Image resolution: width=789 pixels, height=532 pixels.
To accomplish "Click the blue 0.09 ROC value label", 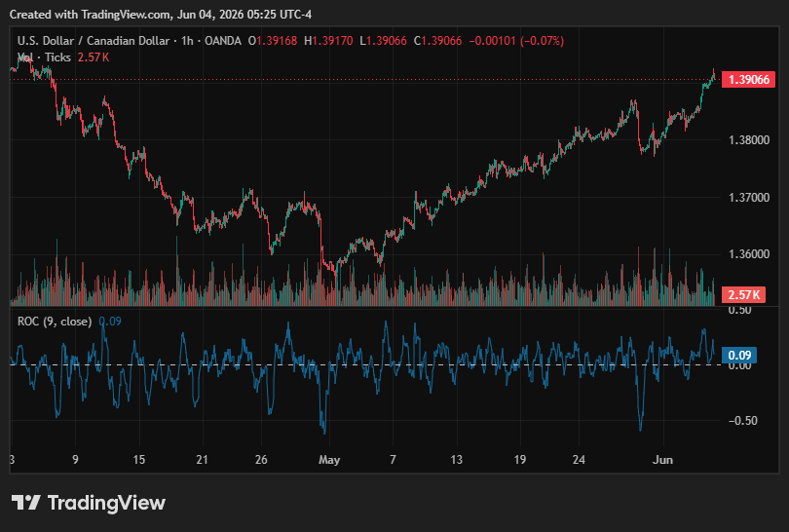I will pyautogui.click(x=739, y=356).
